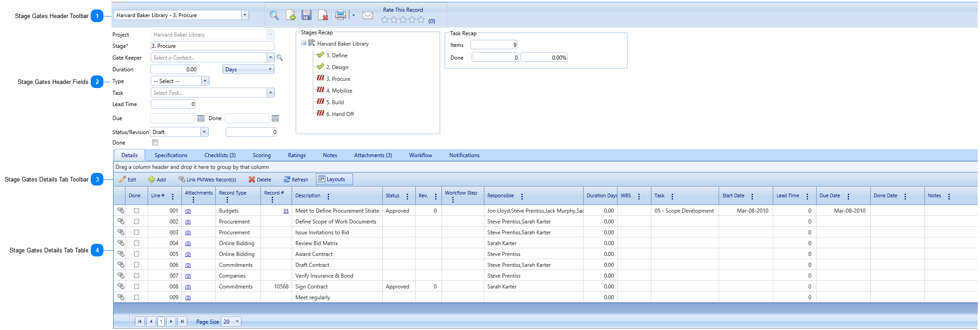Screen dimensions: 980x330
Task: Click the link icon on row 009
Action: click(x=121, y=297)
